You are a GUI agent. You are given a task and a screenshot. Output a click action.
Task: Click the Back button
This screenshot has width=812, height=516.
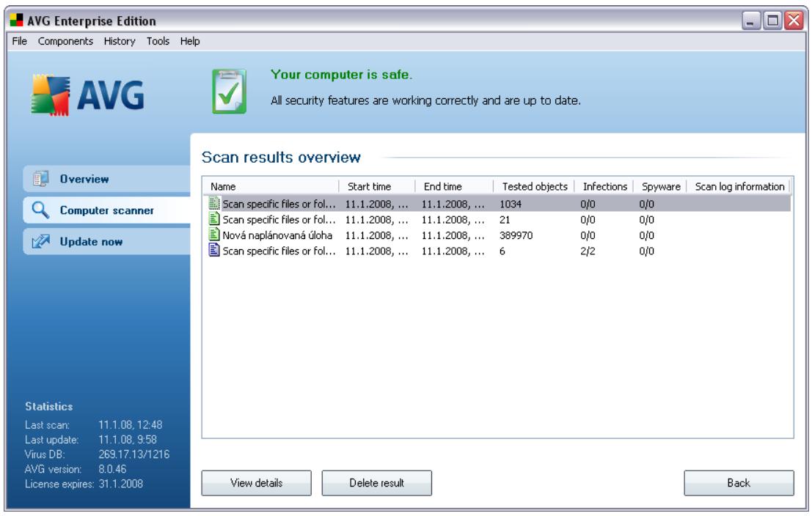coord(739,483)
